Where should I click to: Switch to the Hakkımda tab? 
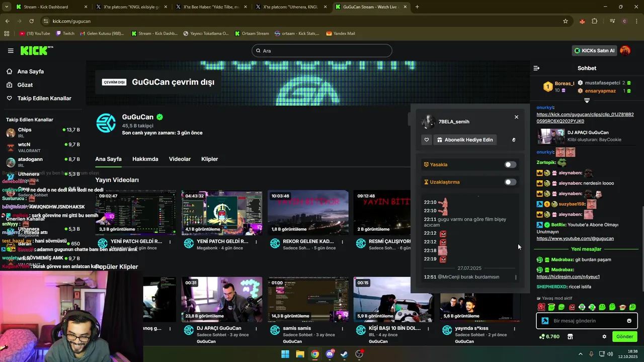pos(145,159)
